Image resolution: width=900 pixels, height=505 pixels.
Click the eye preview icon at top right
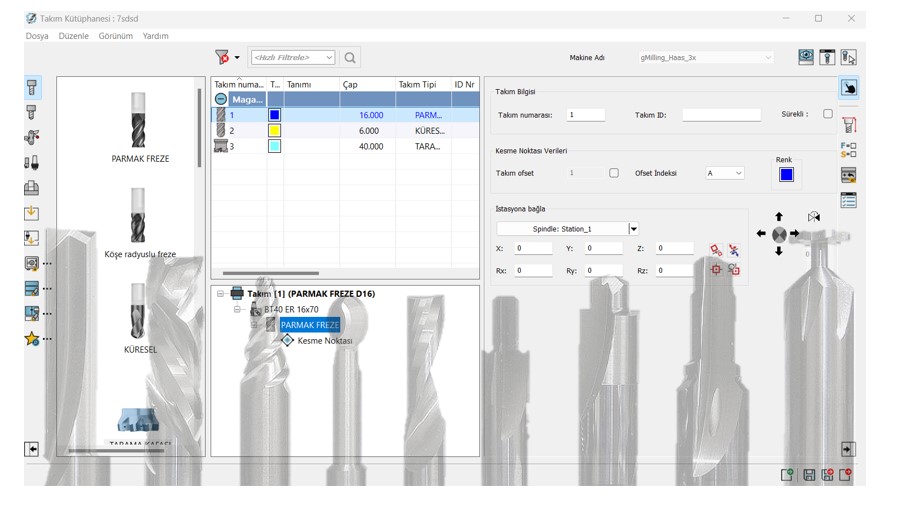click(806, 57)
